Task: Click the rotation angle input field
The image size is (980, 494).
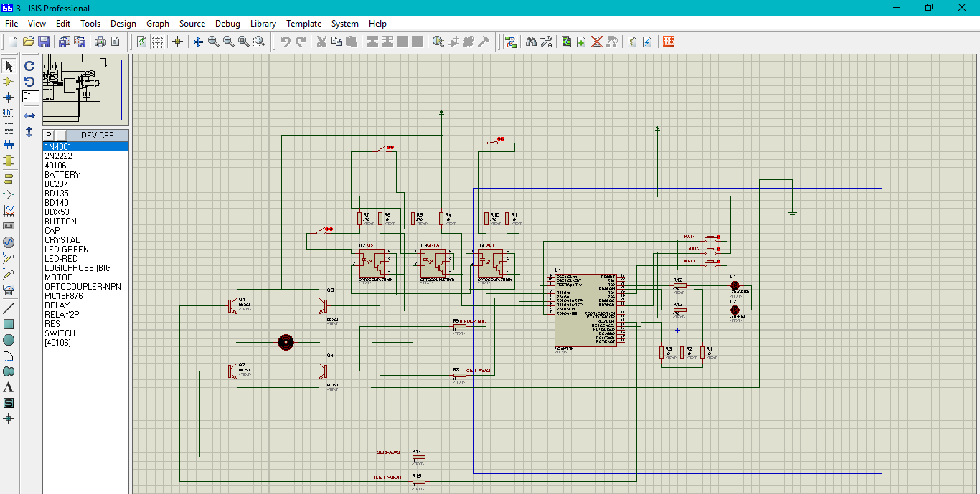Action: 30,96
